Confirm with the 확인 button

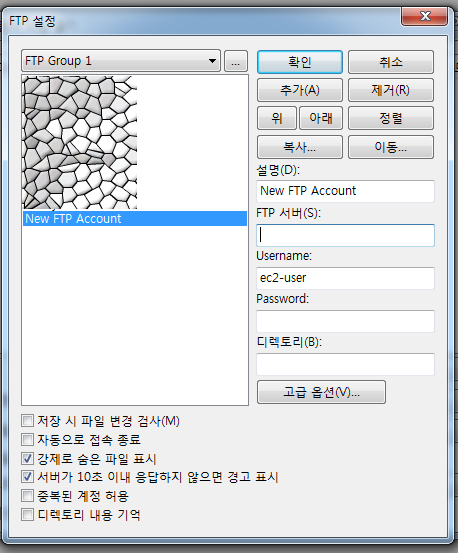300,62
